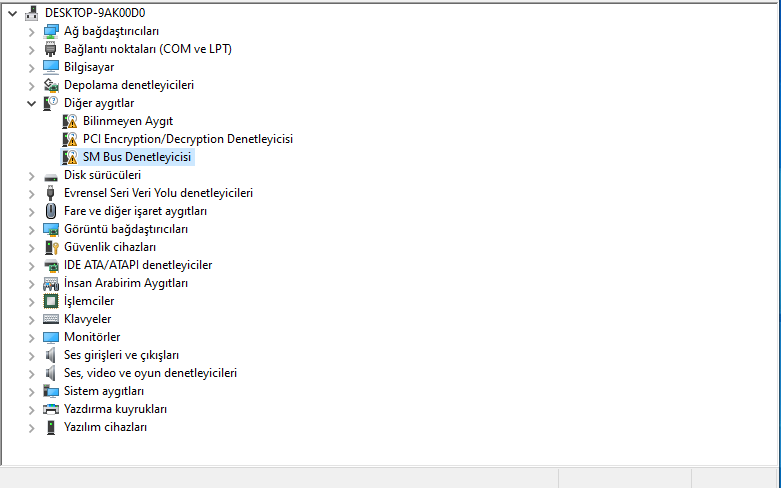Click the Bilgisayar monitor icon
The width and height of the screenshot is (781, 488).
pos(50,67)
